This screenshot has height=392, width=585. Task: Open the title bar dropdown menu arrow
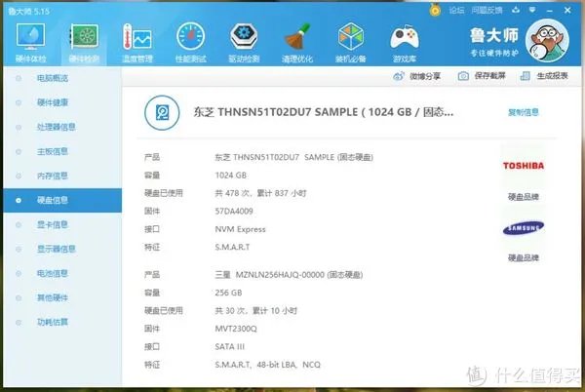532,10
